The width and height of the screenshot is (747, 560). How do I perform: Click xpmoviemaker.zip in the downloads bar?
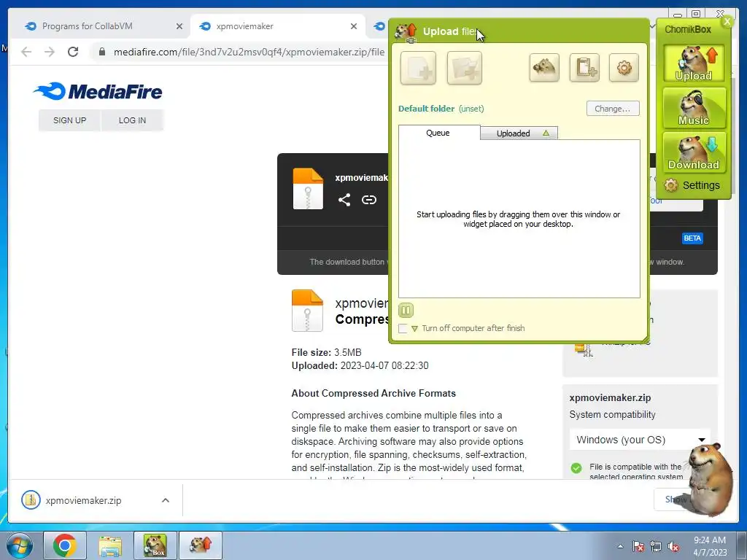[83, 500]
